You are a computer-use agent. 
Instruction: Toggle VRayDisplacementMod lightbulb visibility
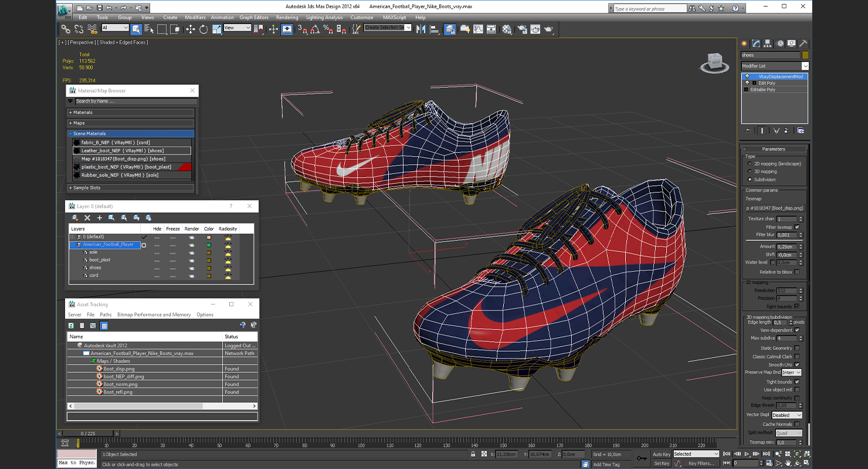tap(747, 76)
